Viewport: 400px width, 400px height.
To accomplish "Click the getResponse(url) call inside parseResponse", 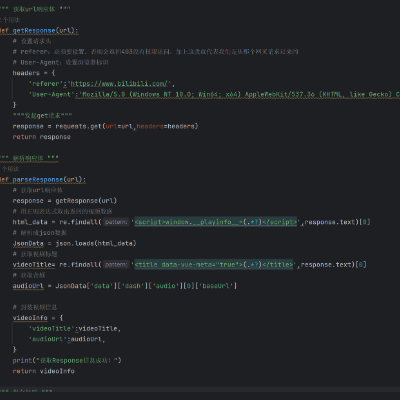I will 86,201.
